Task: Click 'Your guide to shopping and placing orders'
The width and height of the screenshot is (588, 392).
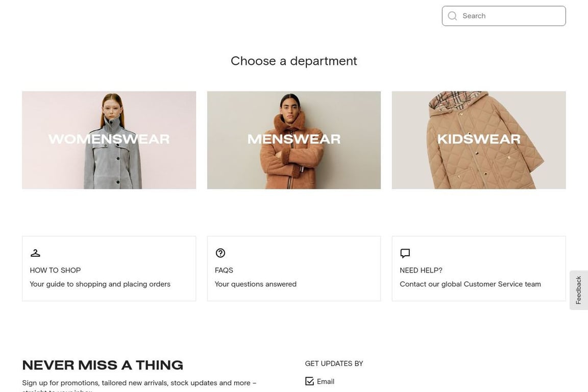Action: tap(100, 284)
